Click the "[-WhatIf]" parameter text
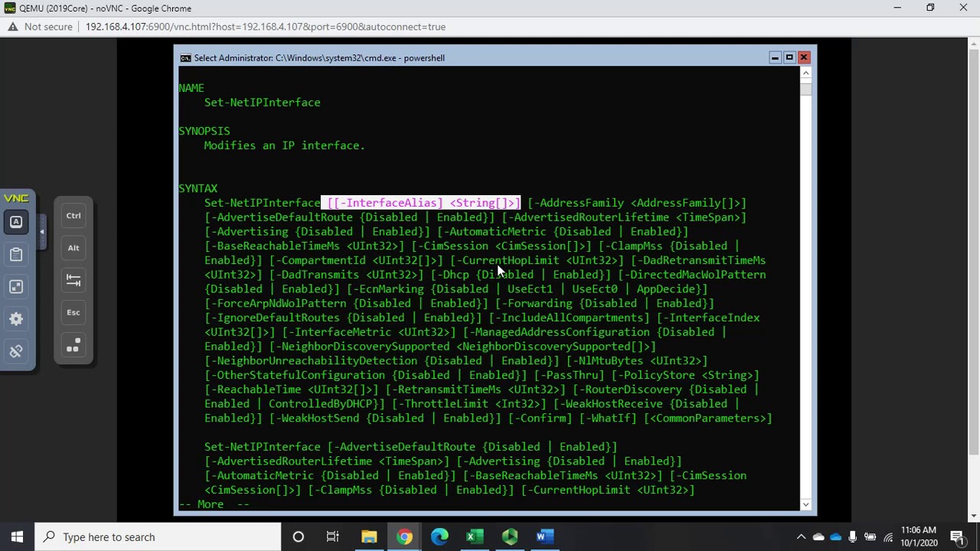The image size is (980, 551). pos(608,418)
